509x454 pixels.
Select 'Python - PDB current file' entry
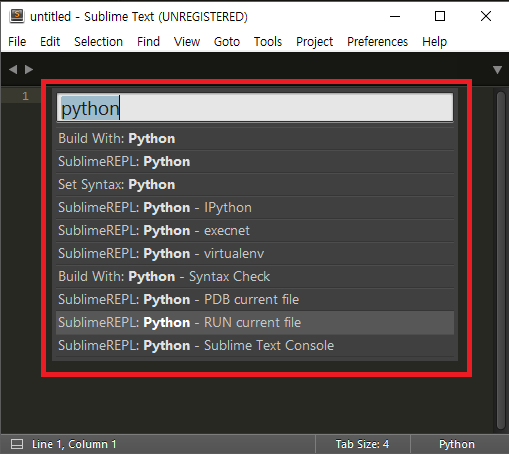click(255, 300)
